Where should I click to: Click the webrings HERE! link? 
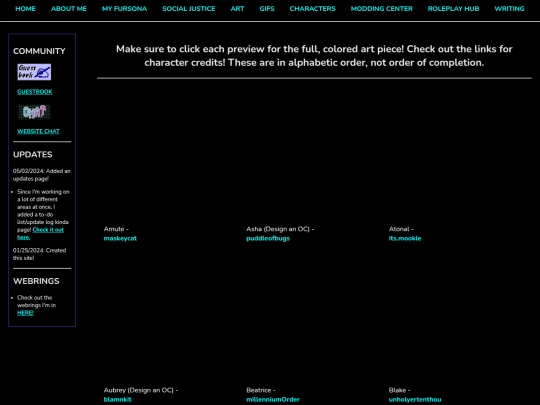coord(25,313)
